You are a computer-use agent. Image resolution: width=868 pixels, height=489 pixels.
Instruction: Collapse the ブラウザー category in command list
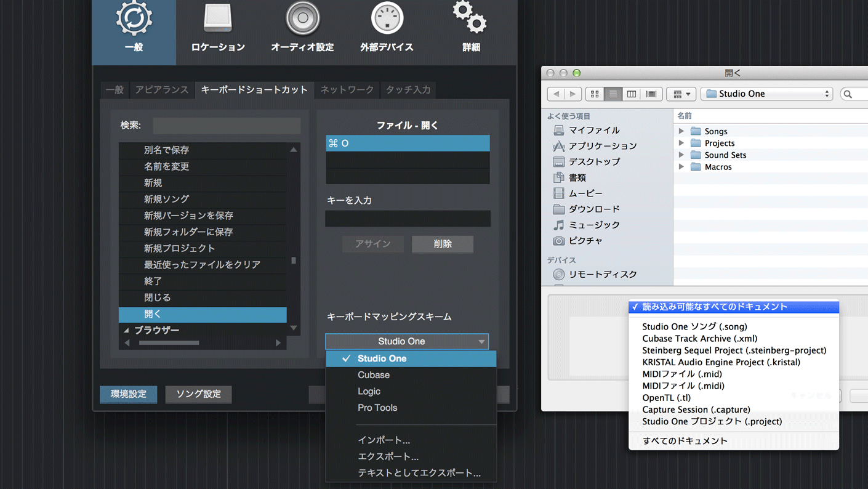(x=126, y=331)
